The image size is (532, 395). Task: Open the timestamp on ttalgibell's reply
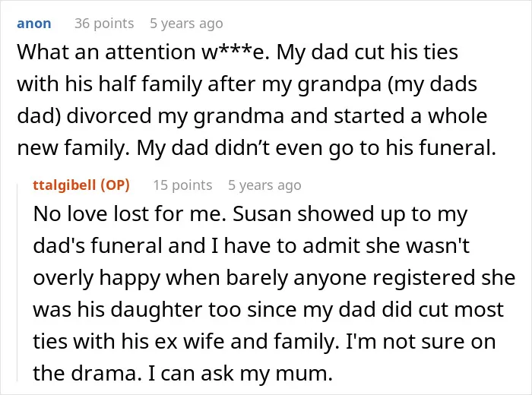click(x=264, y=185)
